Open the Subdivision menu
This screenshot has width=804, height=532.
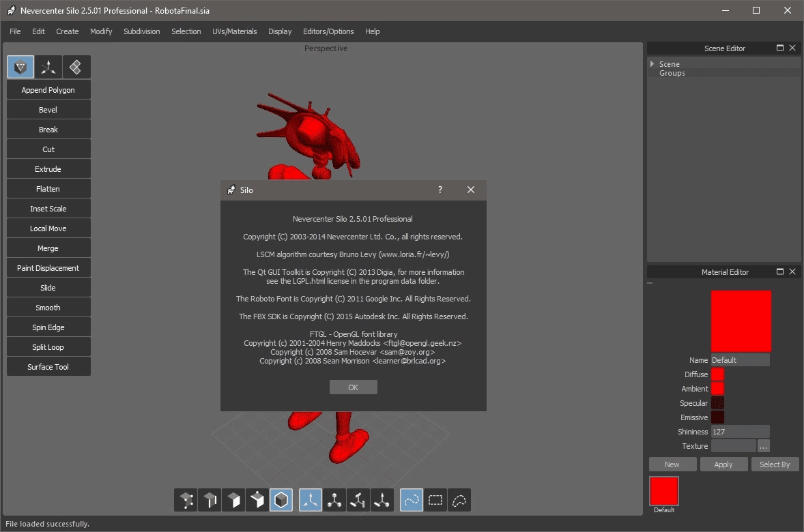(141, 31)
